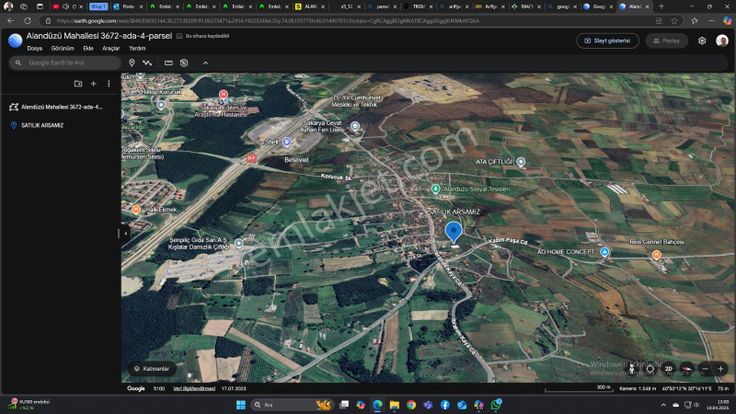Bookmark this page with the star icon
The width and height of the screenshot is (736, 414).
[x=675, y=21]
